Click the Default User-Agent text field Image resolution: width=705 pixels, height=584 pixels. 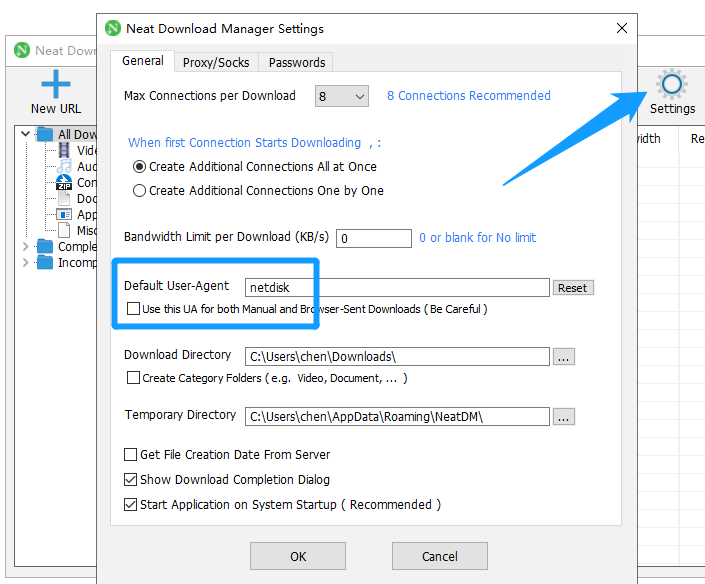pos(397,287)
